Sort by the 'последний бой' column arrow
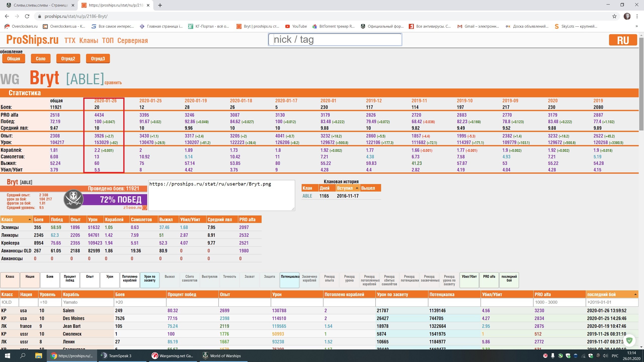 point(635,294)
